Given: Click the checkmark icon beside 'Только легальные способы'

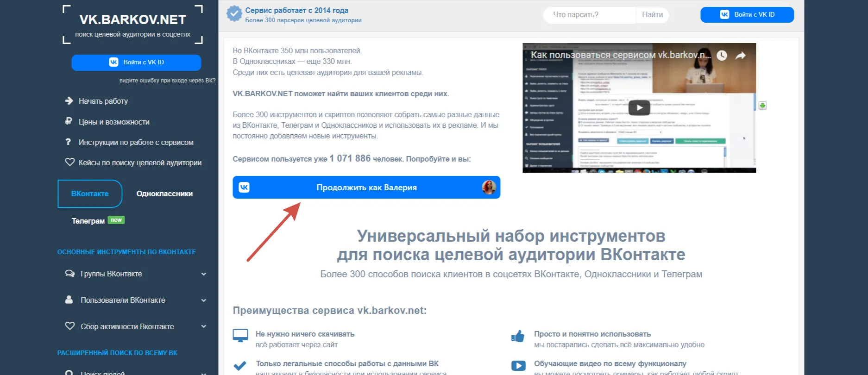Looking at the screenshot, I should 240,366.
